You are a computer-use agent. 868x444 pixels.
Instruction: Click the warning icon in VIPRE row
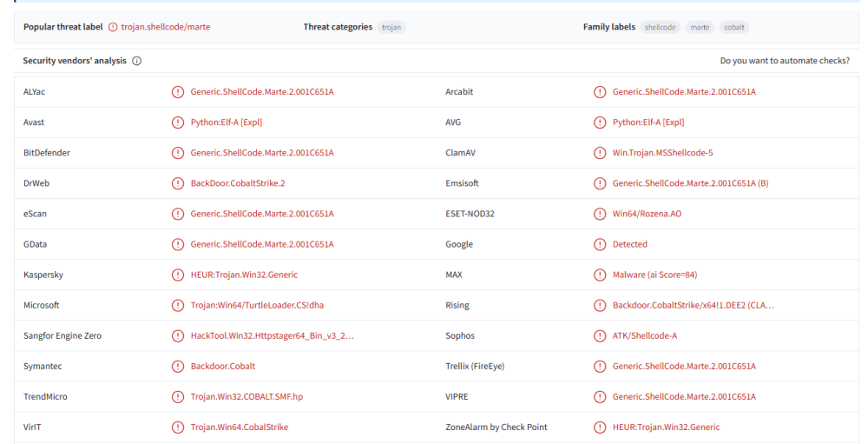tap(600, 397)
